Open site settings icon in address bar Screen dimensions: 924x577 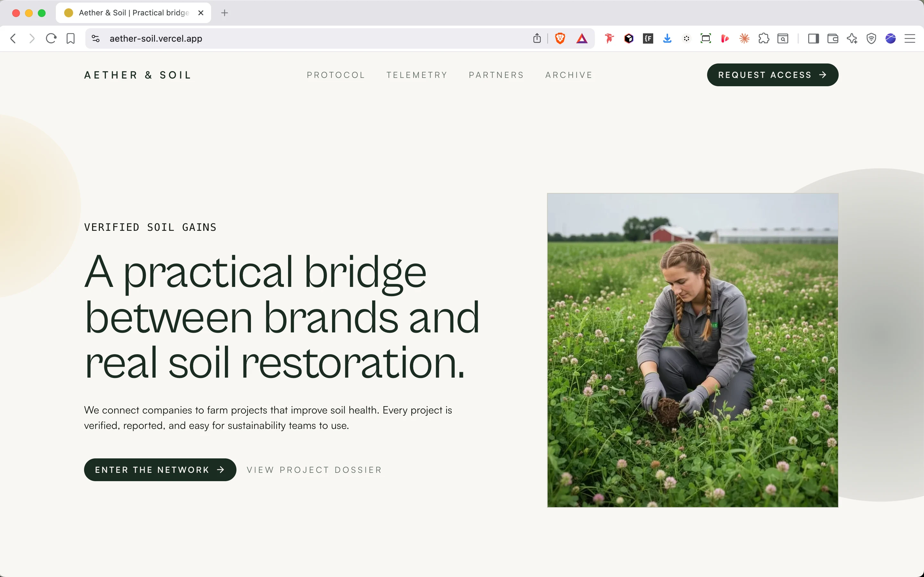click(x=96, y=38)
